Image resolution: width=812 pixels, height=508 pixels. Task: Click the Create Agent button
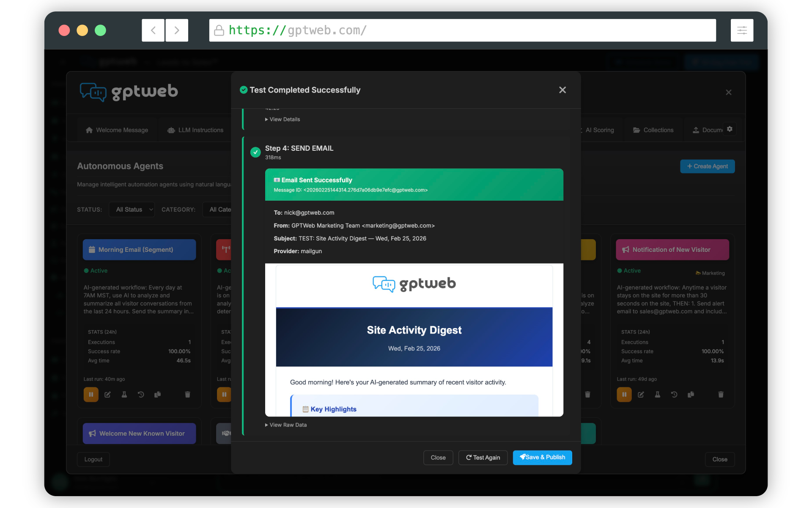708,166
